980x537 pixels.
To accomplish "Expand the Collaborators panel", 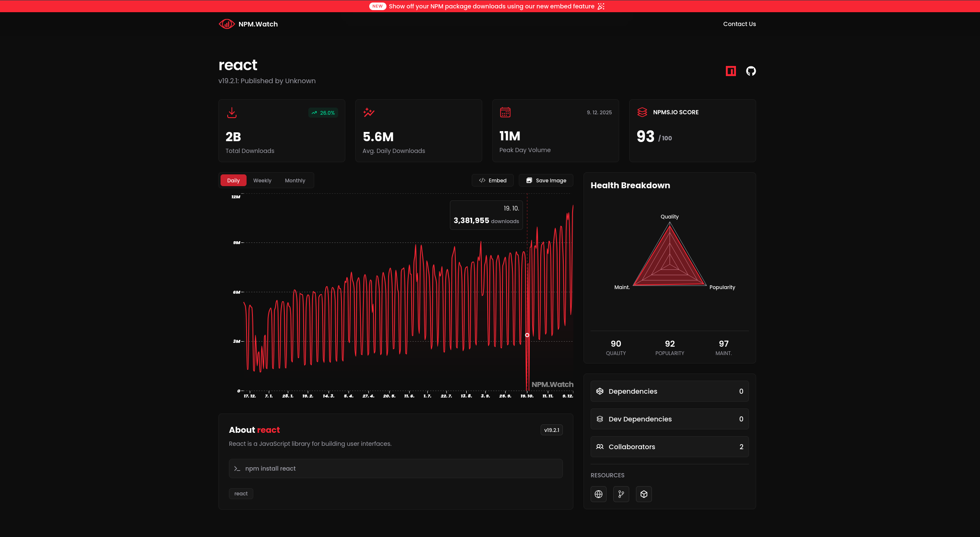I will 670,447.
